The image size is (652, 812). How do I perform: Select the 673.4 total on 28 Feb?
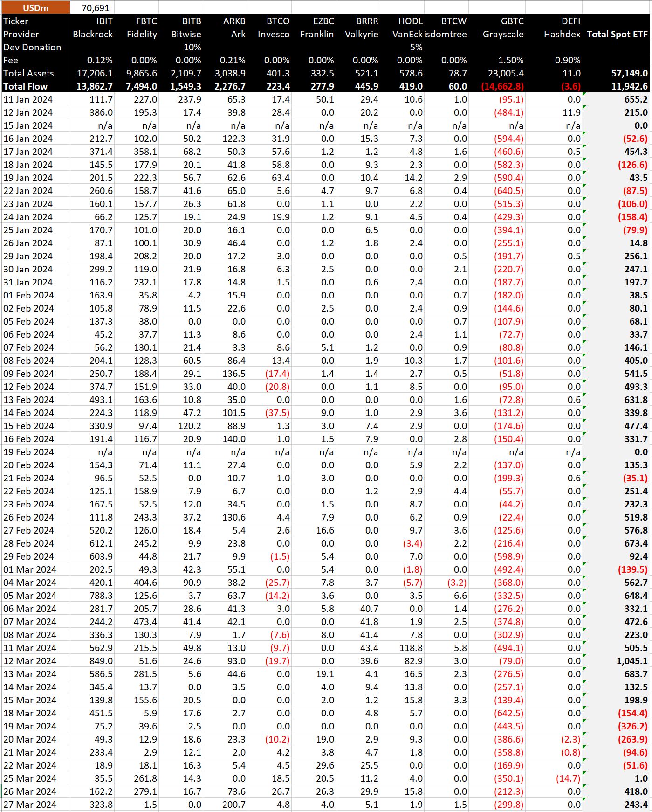click(x=636, y=543)
